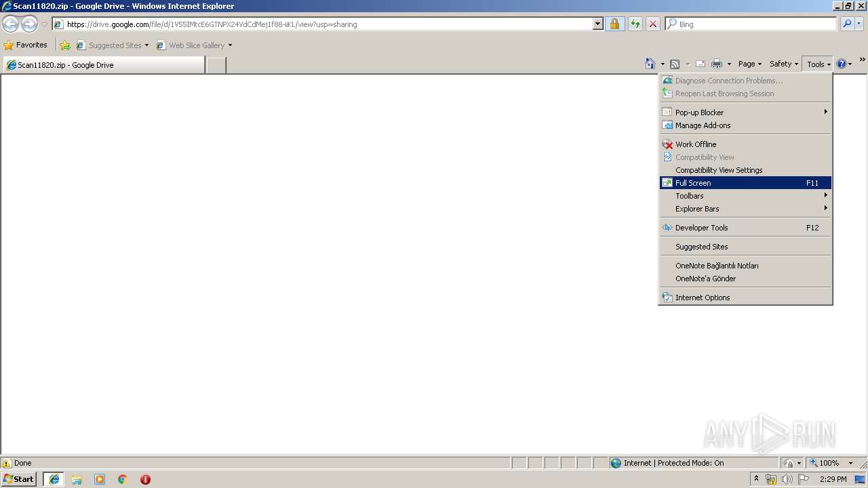Open Windows Explorer folder taskbar icon

77,479
